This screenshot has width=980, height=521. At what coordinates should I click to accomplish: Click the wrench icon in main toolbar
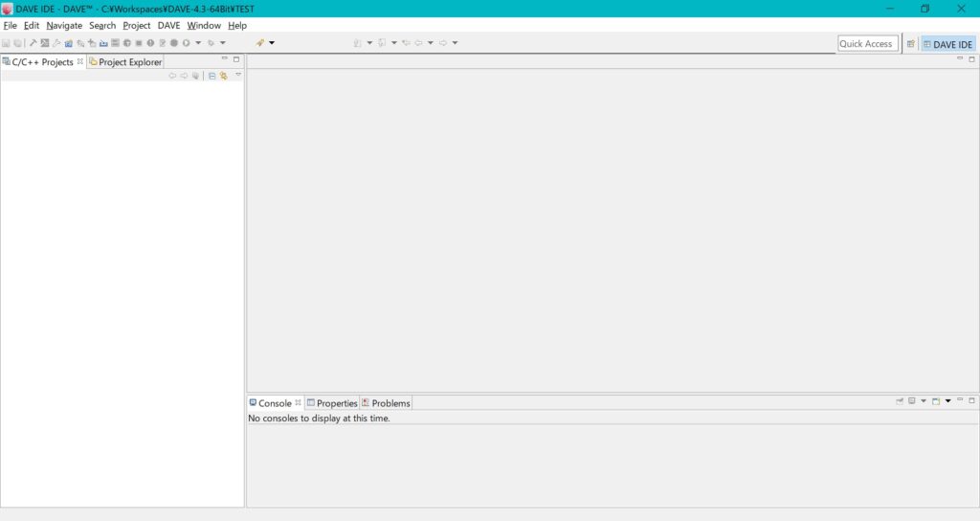[x=56, y=43]
